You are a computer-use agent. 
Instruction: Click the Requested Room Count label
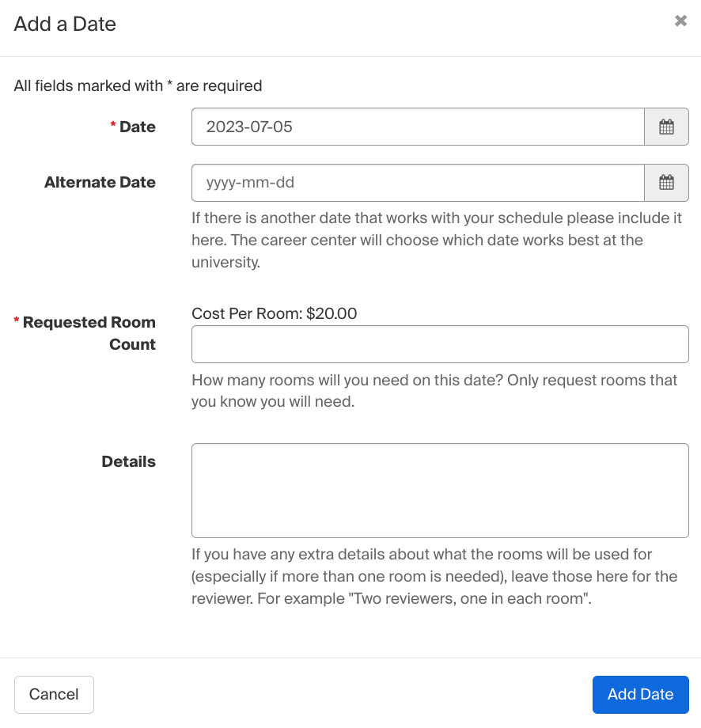pos(89,333)
